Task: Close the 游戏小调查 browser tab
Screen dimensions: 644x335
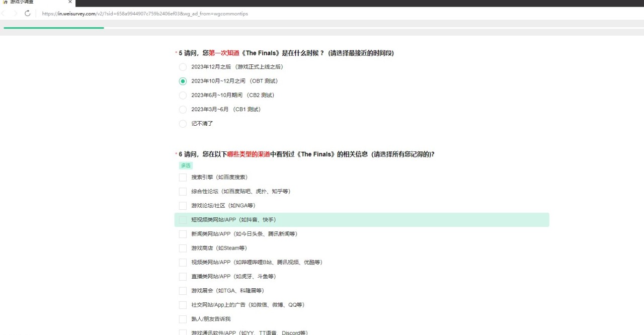Action: click(x=70, y=2)
